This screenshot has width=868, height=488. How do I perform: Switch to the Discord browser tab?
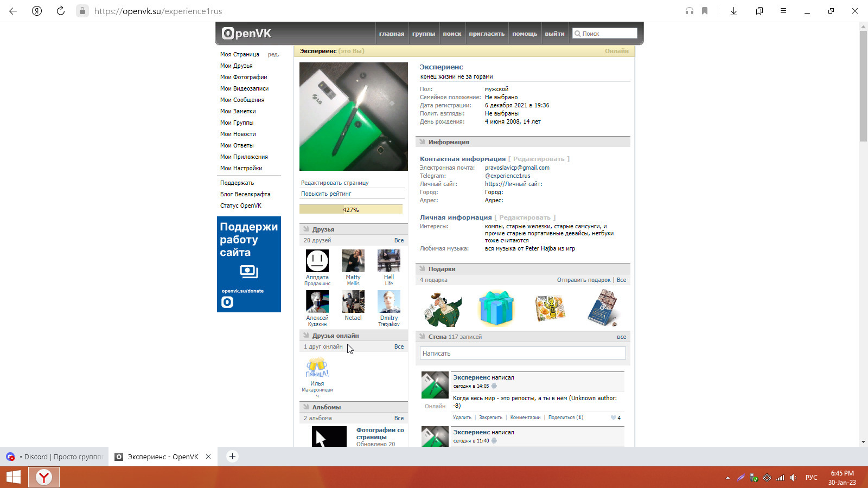click(x=54, y=457)
